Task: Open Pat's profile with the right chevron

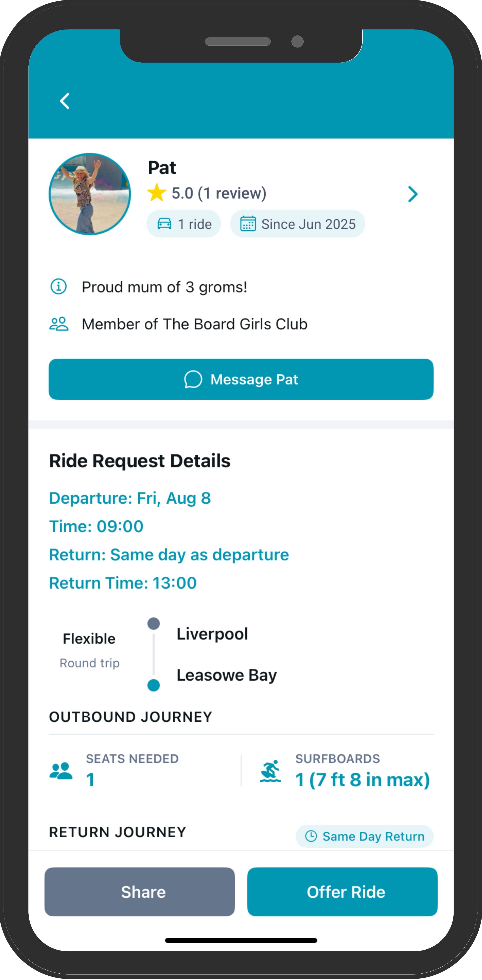Action: [x=412, y=194]
